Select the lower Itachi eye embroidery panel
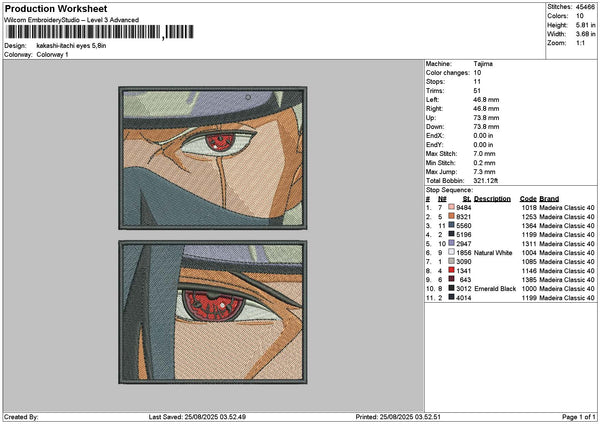 click(213, 312)
